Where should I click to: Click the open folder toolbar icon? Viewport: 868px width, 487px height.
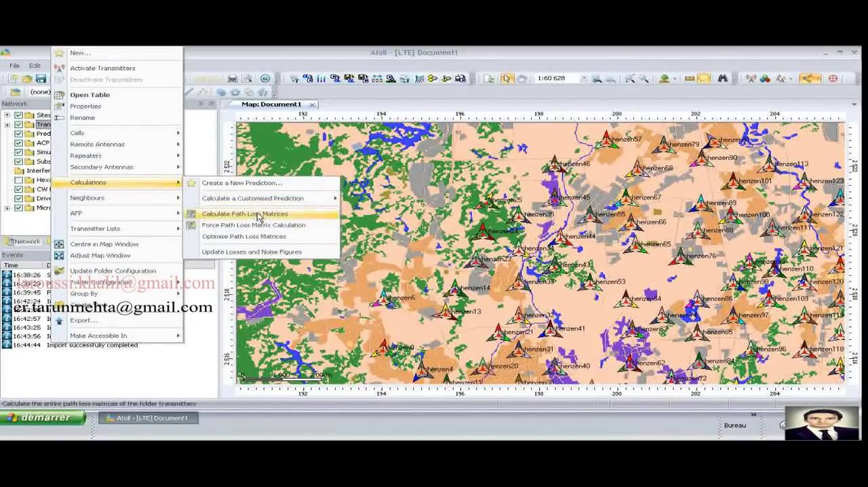pos(27,79)
